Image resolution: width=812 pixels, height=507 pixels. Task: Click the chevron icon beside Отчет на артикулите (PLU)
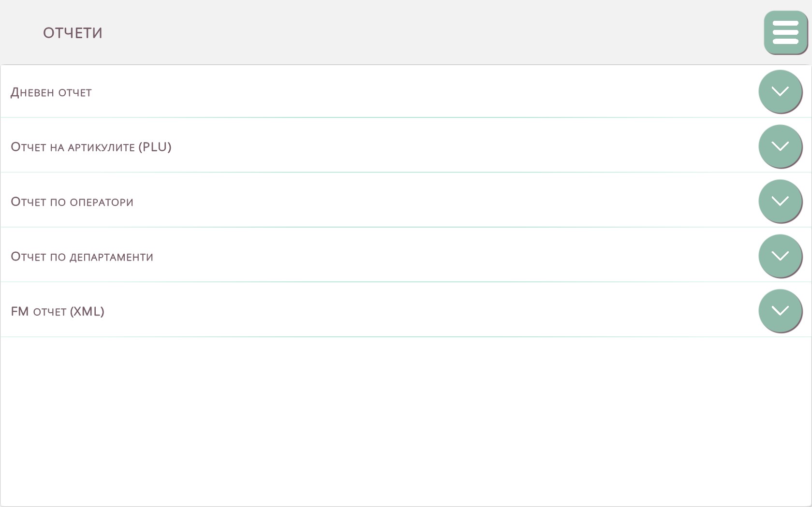[780, 146]
